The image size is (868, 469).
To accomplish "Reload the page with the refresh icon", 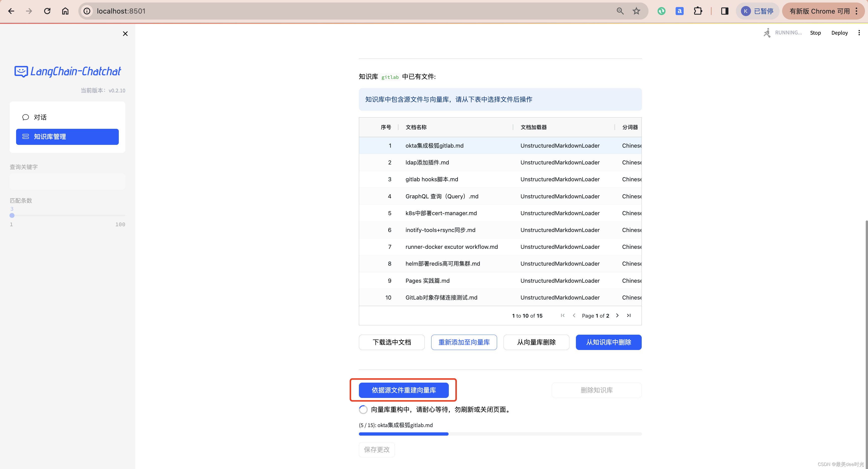I will pos(47,11).
